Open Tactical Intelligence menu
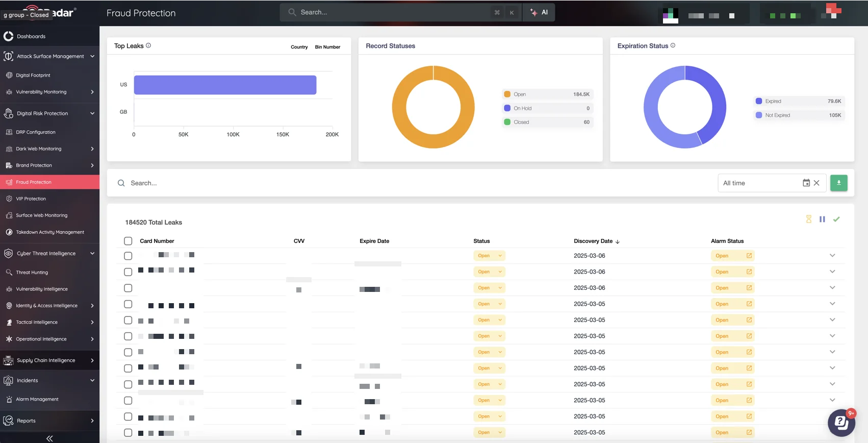Viewport: 868px width, 443px height. coord(49,322)
